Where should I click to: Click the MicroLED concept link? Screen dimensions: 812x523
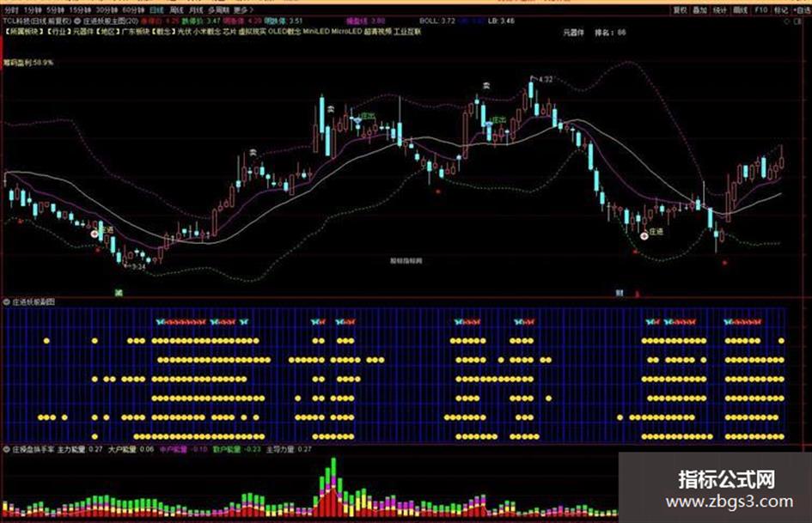click(346, 32)
